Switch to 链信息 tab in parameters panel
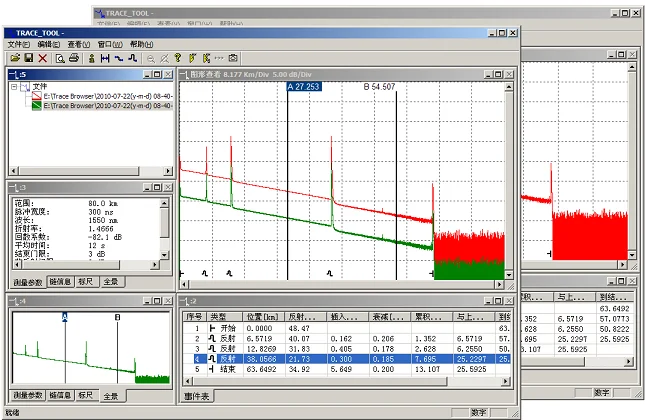Screen dimensions: 645x420 coord(61,284)
